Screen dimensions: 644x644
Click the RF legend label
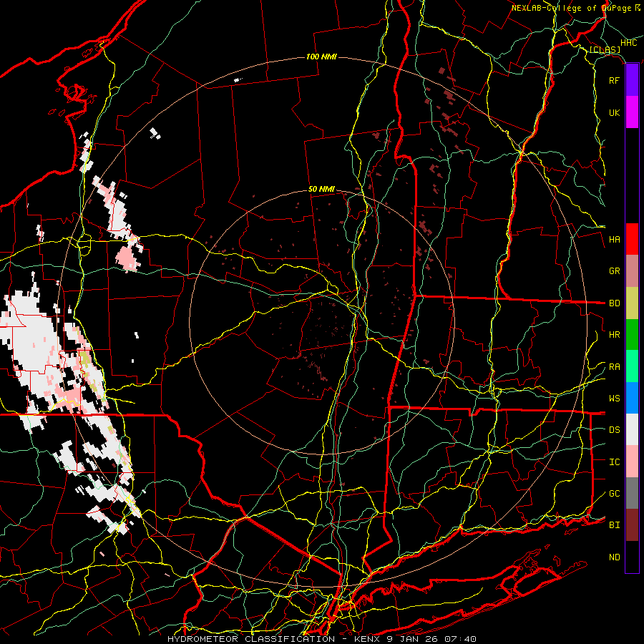614,80
